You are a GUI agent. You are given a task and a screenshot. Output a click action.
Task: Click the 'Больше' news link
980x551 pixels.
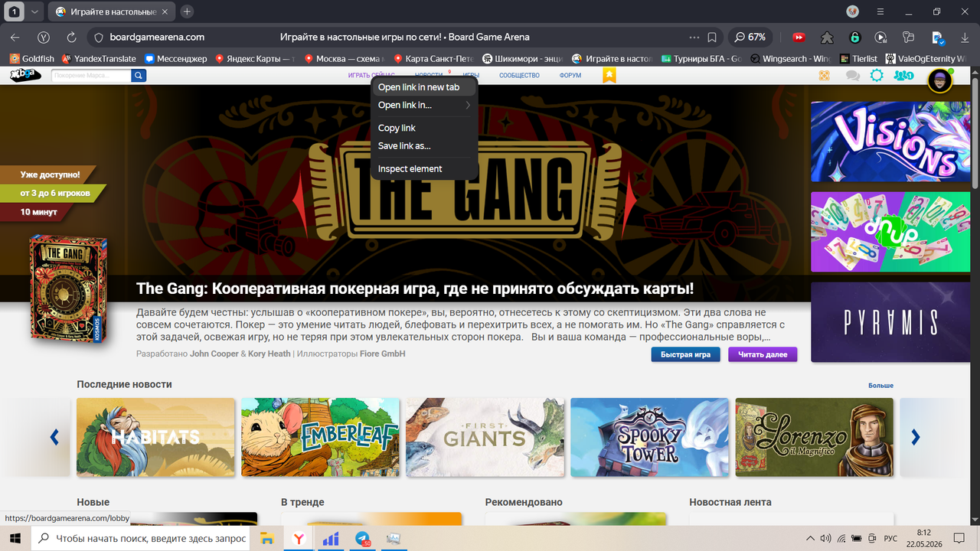click(x=880, y=386)
